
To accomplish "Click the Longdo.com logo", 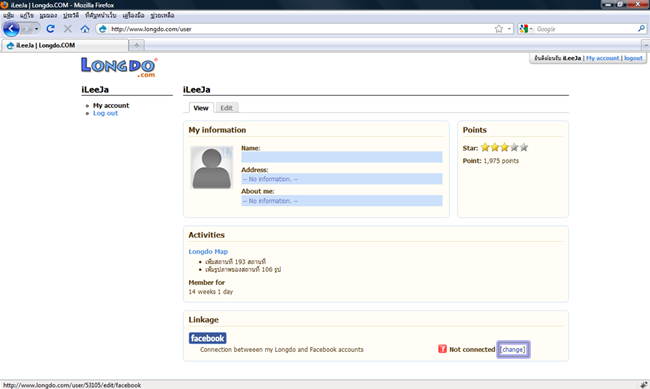I will (119, 67).
